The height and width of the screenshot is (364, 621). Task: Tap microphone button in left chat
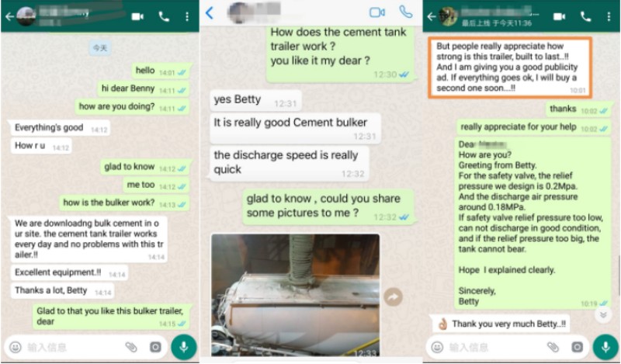184,348
